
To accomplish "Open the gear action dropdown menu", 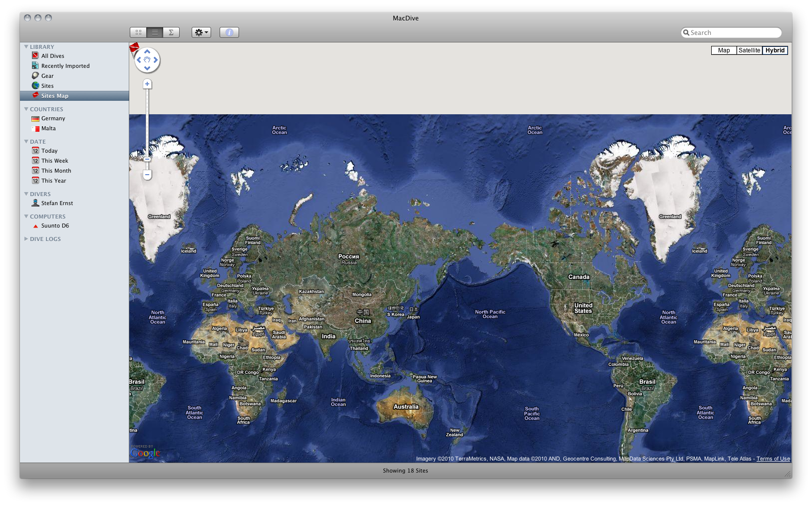I will [201, 32].
